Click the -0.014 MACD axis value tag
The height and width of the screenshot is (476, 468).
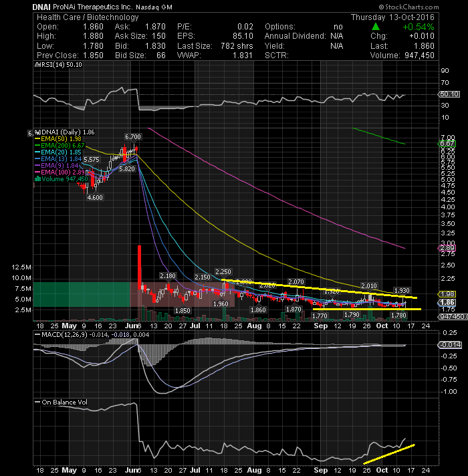pos(450,345)
